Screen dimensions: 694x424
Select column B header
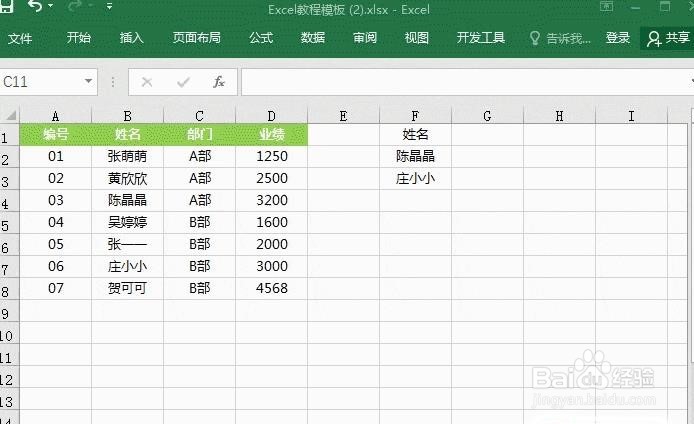tap(127, 116)
